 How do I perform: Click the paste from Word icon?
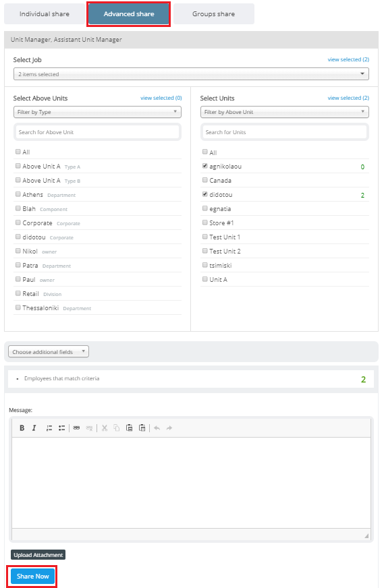(x=142, y=428)
